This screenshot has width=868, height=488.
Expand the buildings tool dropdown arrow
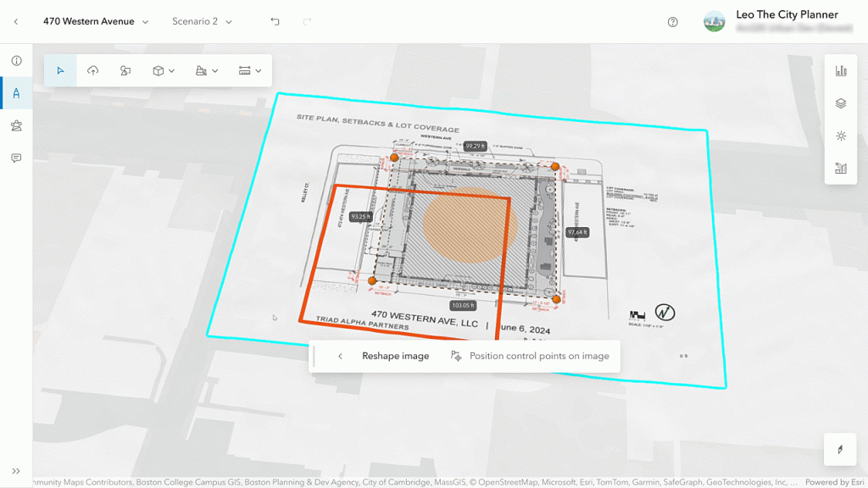click(214, 71)
